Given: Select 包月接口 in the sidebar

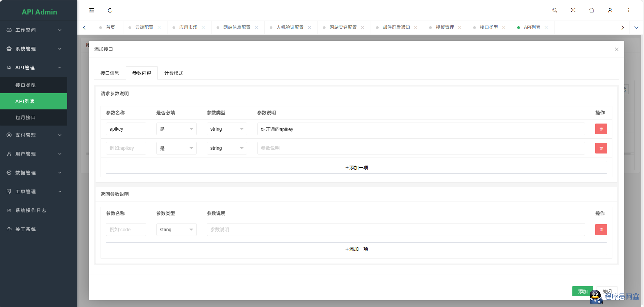Looking at the screenshot, I should (26, 117).
